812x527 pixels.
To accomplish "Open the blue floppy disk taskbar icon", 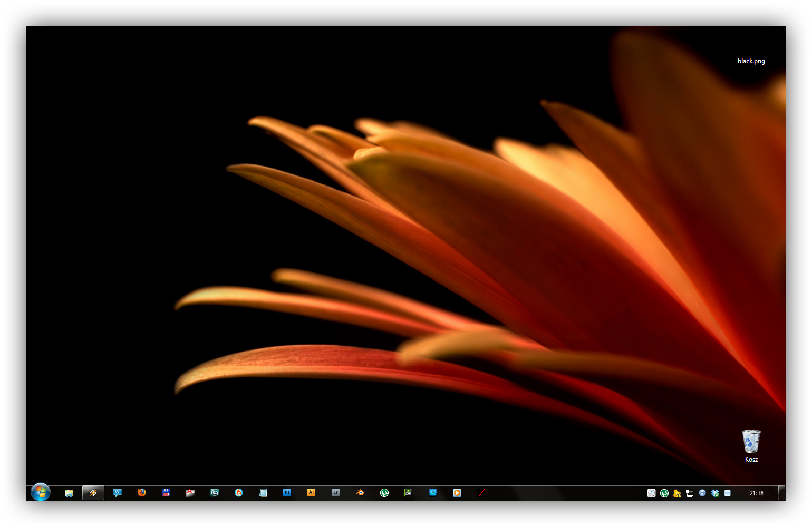I will [166, 493].
